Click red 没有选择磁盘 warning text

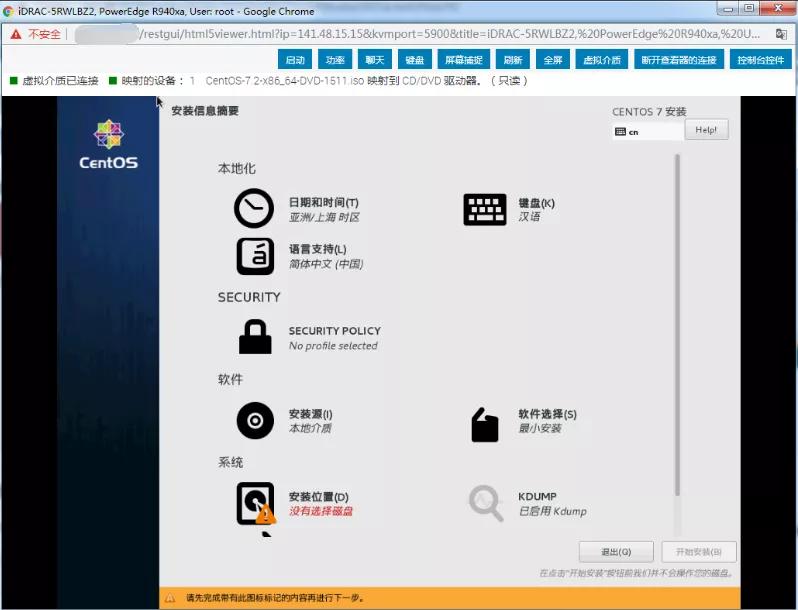pyautogui.click(x=321, y=511)
